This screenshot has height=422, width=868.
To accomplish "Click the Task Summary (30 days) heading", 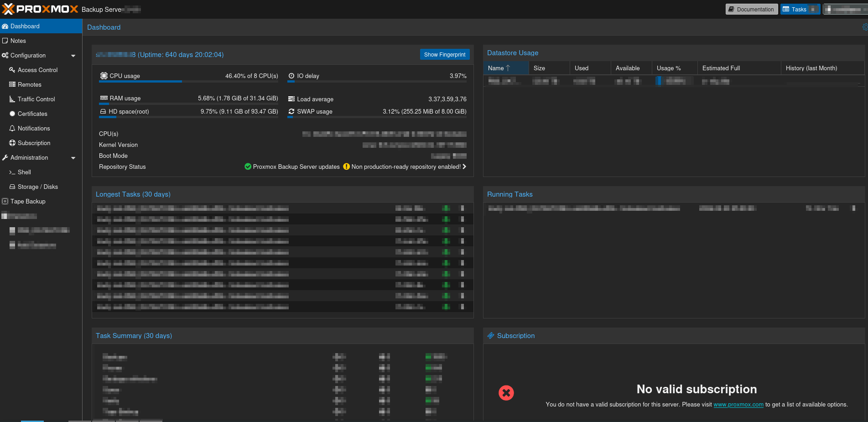I will pos(134,336).
